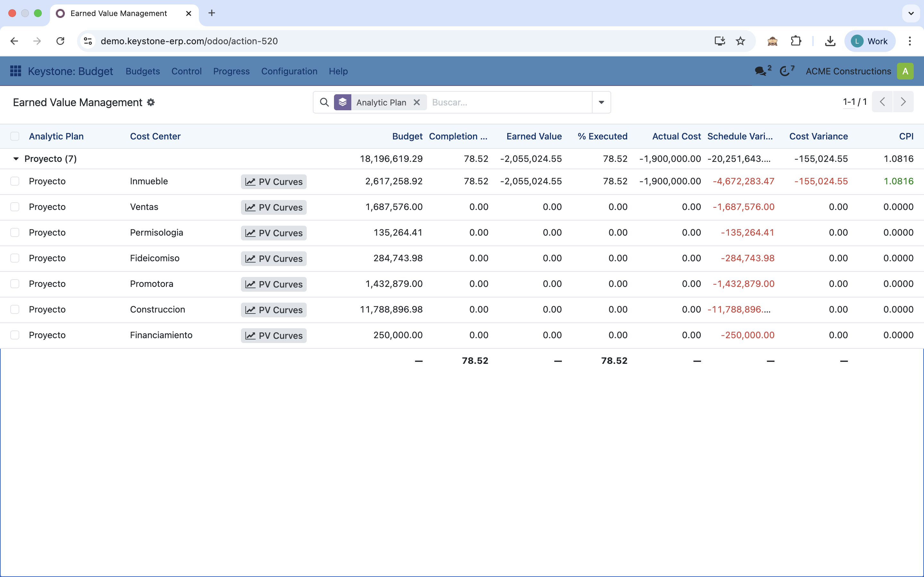Open the Keystone apps grid menu
924x577 pixels.
15,71
